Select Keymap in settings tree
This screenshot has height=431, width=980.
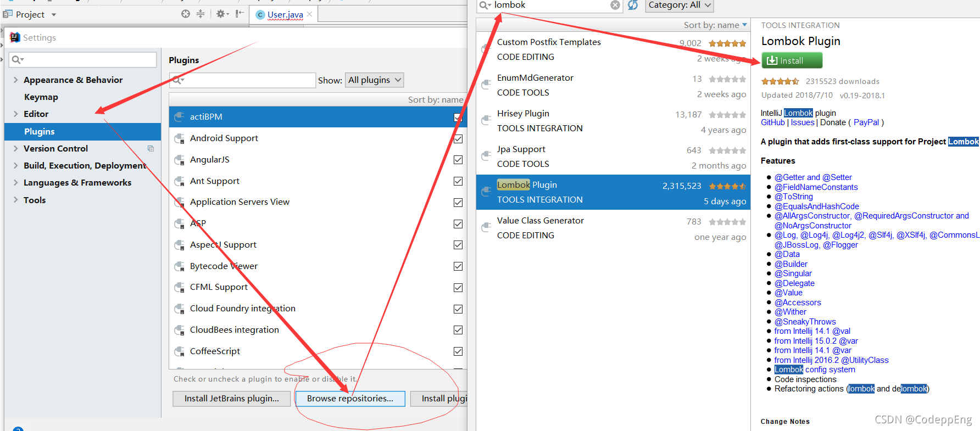(x=41, y=97)
